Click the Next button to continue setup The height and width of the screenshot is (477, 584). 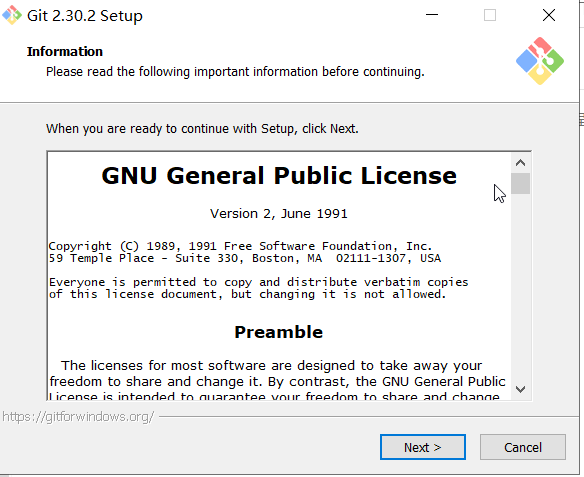(x=423, y=447)
